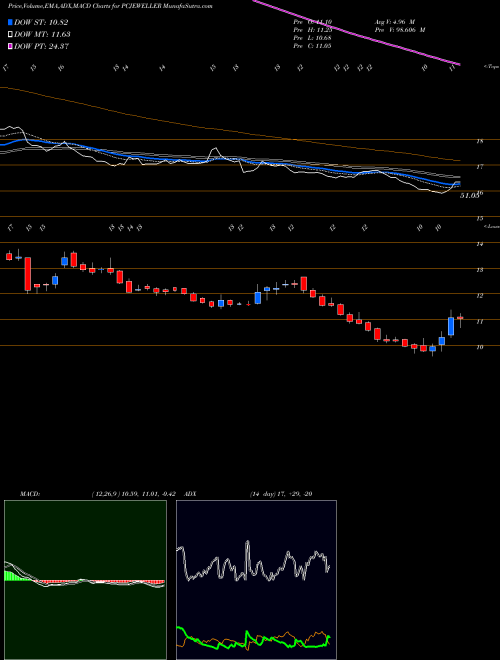Click the MACD label above the green panel

(x=30, y=494)
